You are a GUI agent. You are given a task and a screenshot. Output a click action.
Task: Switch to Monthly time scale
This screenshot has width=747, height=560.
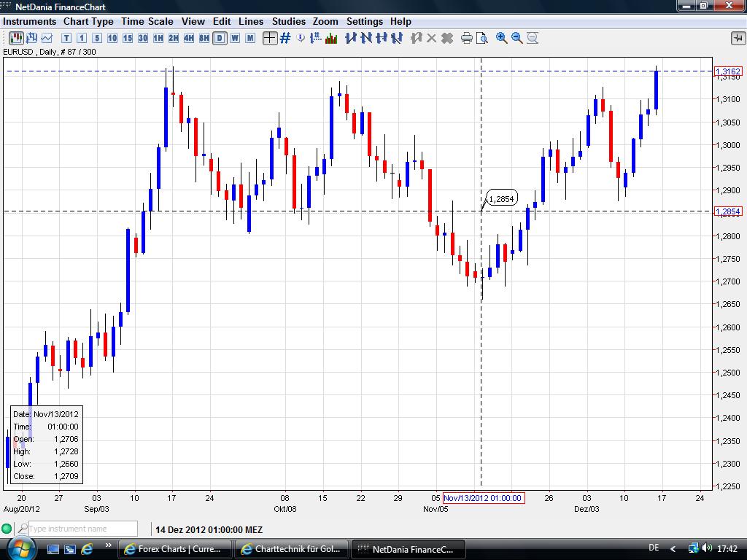click(250, 38)
